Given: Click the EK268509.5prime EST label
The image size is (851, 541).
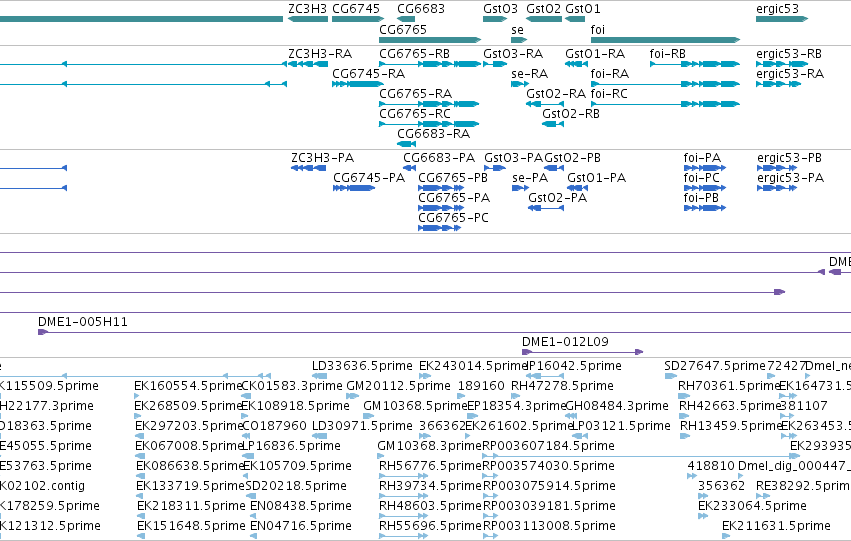Looking at the screenshot, I should click(188, 406).
